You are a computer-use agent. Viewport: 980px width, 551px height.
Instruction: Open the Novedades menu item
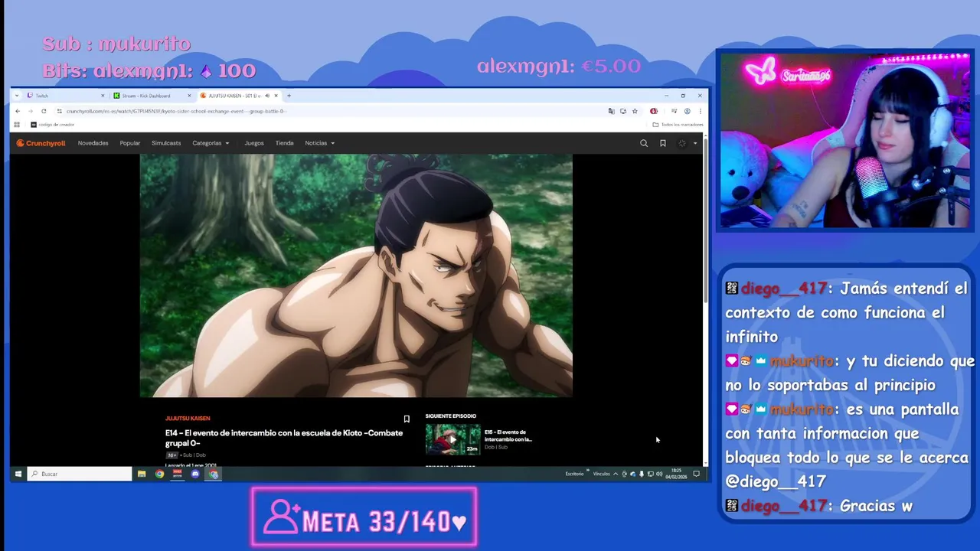coord(93,143)
